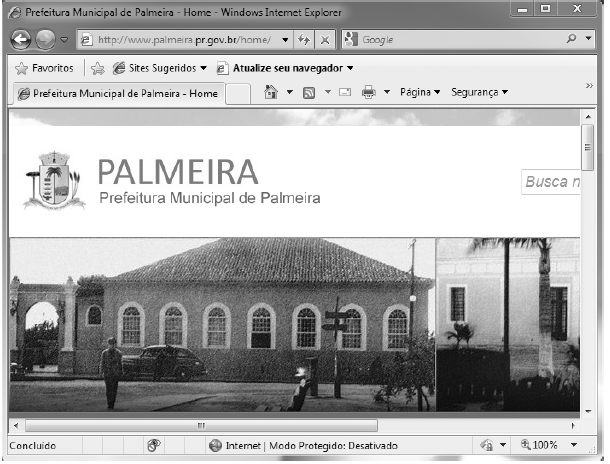
Task: Click the Busca search field on the page
Action: tap(550, 182)
